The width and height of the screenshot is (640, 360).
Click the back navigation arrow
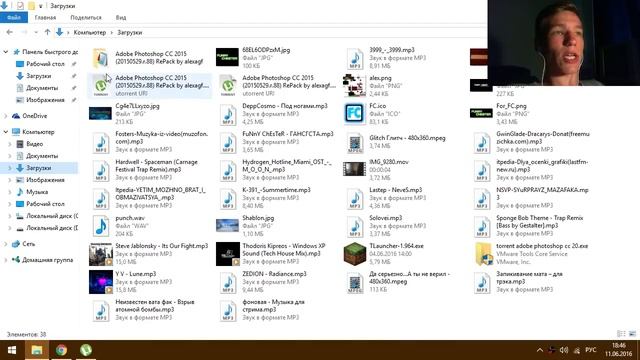[x=10, y=32]
